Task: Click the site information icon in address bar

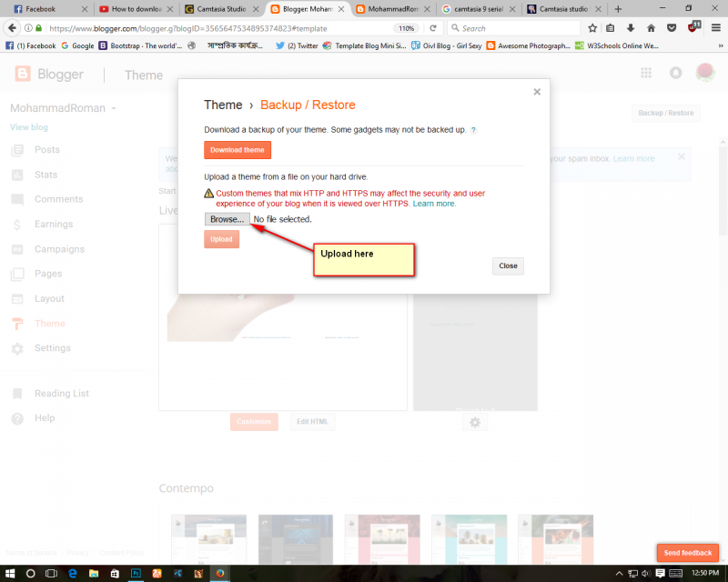Action: [28, 28]
